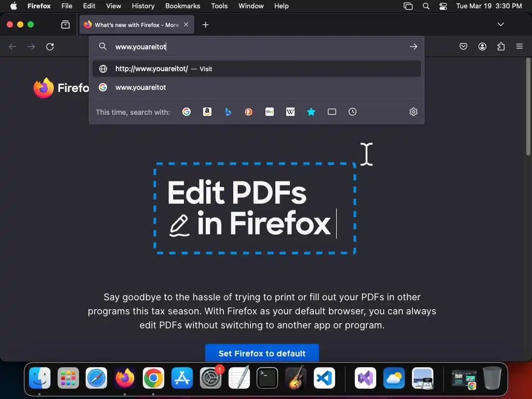Visit http://www.youareitot/ suggestion
The image size is (532, 399).
pyautogui.click(x=257, y=69)
